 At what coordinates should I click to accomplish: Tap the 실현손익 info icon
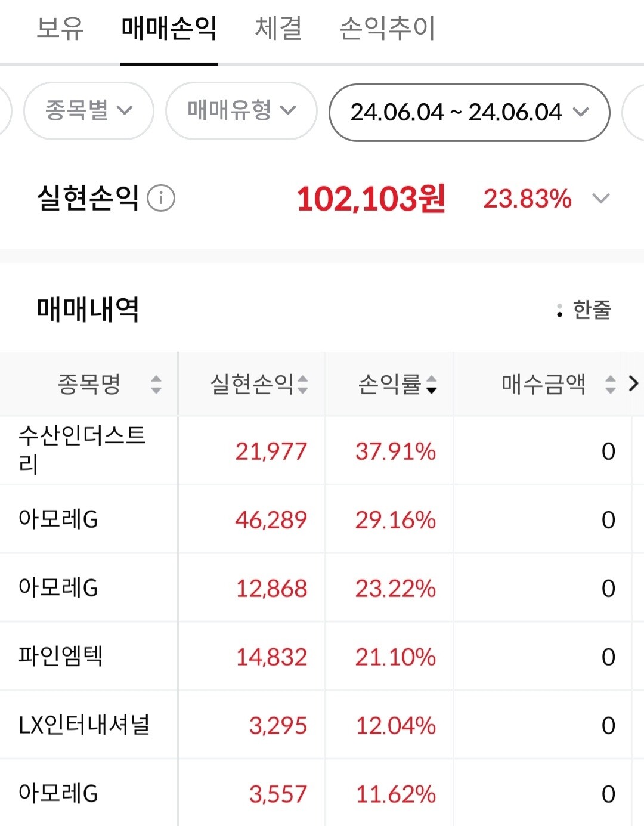click(161, 199)
